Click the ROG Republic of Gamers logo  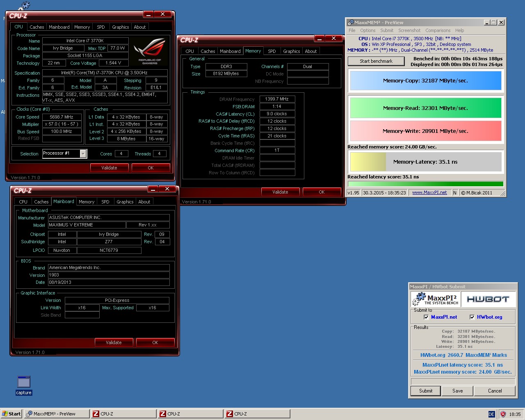(x=150, y=51)
